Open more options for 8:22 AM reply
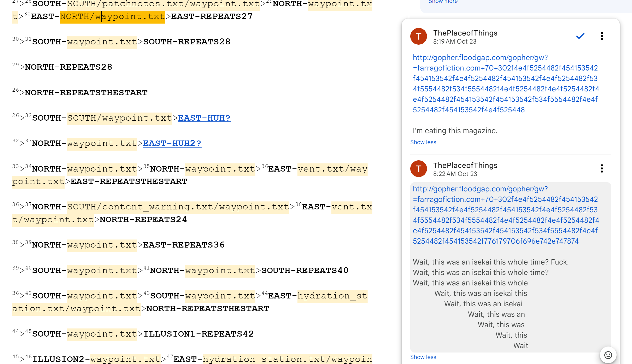Viewport: 632px width, 364px height. pos(602,168)
